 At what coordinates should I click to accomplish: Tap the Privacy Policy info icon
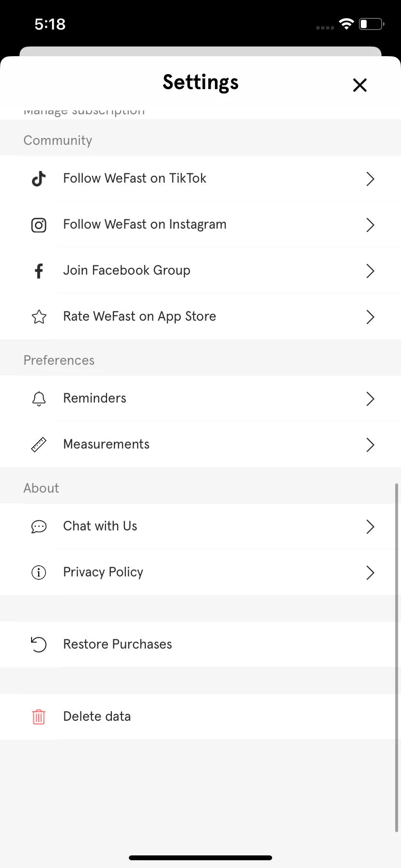tap(39, 573)
